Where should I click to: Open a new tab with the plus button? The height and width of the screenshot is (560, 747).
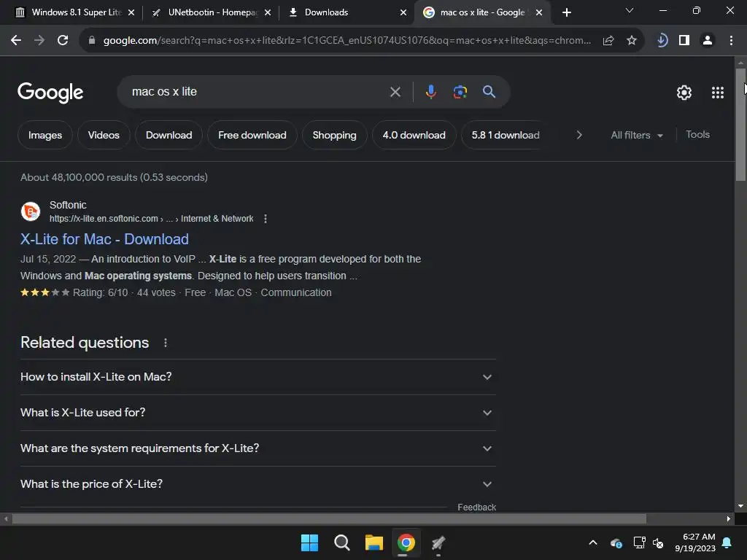pyautogui.click(x=566, y=12)
